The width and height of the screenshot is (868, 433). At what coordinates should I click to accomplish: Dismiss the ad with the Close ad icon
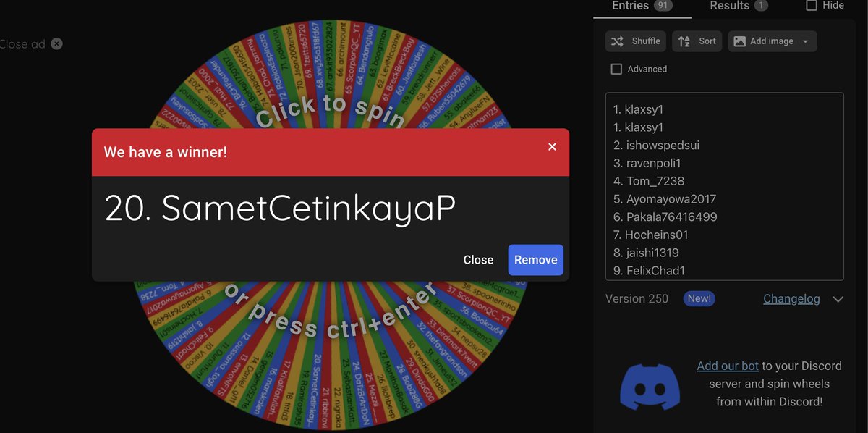tap(56, 43)
